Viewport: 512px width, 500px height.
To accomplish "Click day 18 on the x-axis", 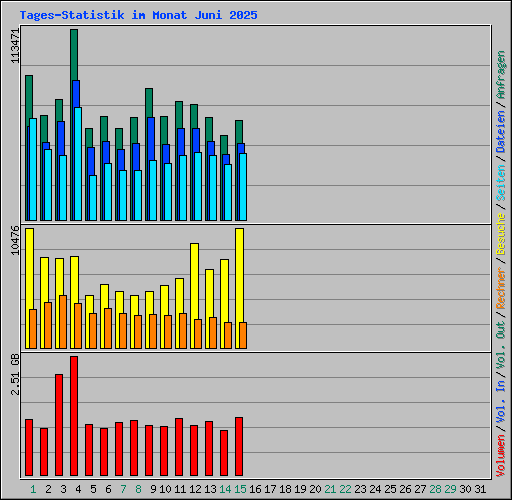I will 285,489.
